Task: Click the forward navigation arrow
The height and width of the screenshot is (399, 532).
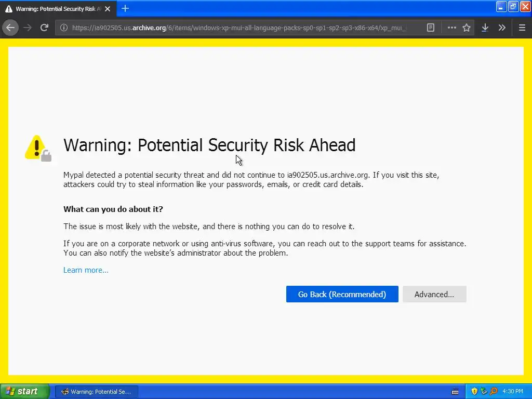Action: pos(28,28)
